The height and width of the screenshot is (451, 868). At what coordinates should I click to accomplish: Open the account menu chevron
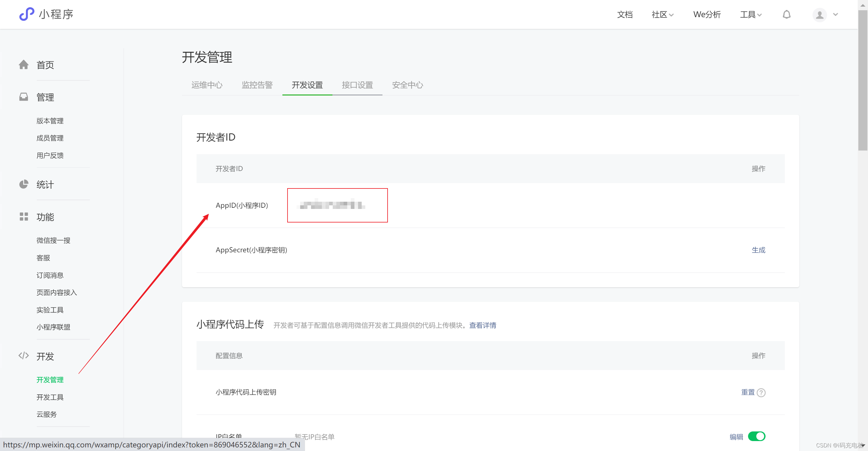pyautogui.click(x=835, y=14)
